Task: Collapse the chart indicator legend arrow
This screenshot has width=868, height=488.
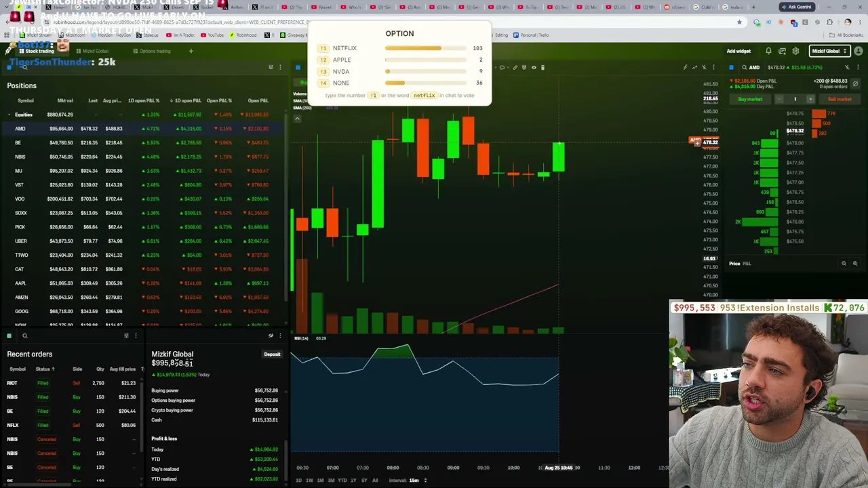Action: point(297,119)
